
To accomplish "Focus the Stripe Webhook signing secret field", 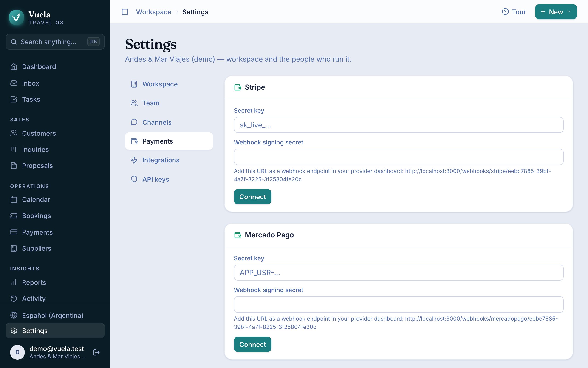I will (399, 157).
